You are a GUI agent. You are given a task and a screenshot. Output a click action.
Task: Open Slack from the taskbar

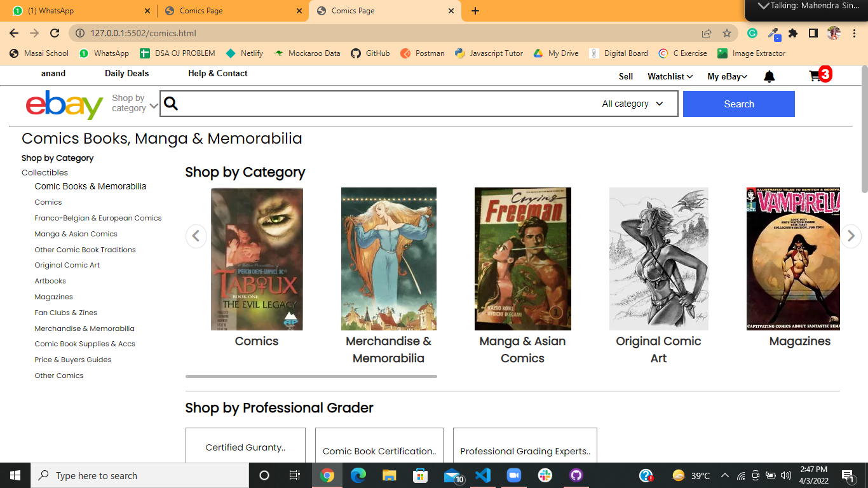pyautogui.click(x=545, y=475)
